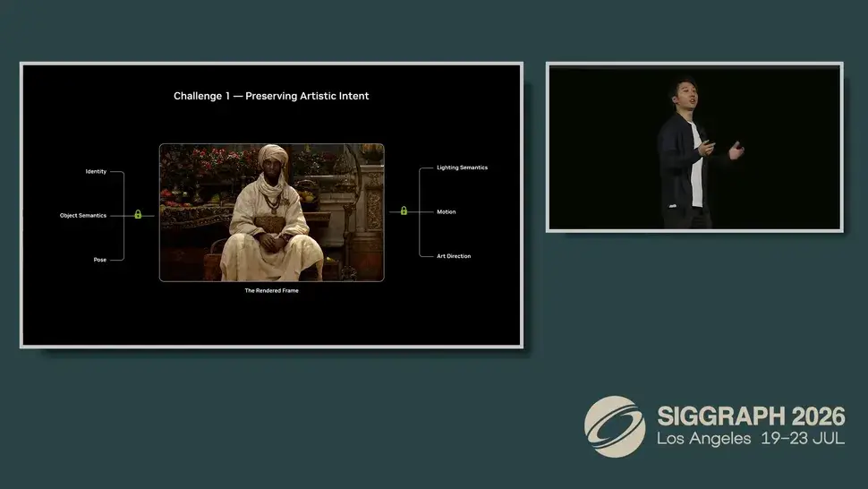Click the 'Lighting Semantics' label

pyautogui.click(x=463, y=167)
